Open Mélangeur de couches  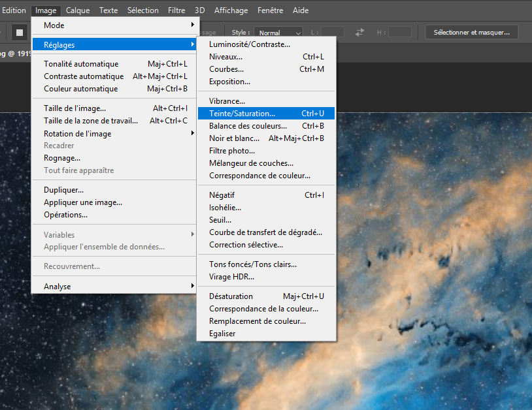(267, 163)
